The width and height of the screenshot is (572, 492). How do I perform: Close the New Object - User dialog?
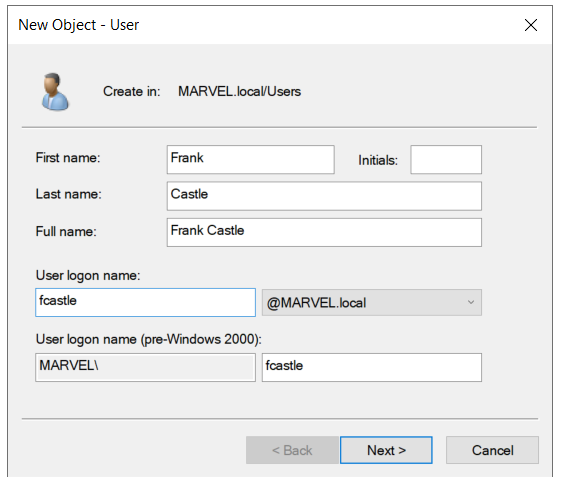click(530, 25)
